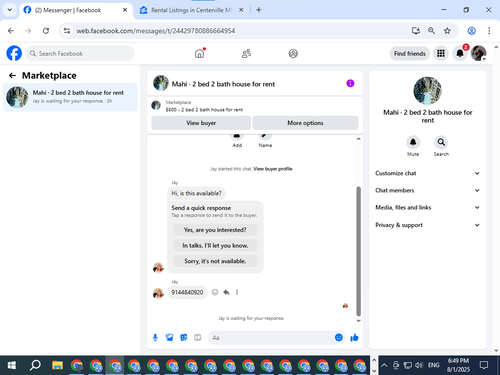View site information icon in address bar
Screen dimensions: 500x375
67,31
